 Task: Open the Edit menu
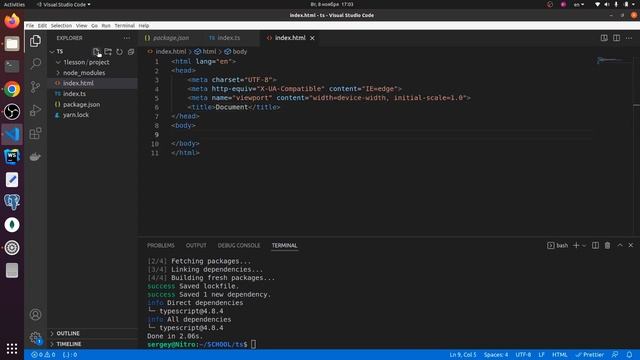42,25
